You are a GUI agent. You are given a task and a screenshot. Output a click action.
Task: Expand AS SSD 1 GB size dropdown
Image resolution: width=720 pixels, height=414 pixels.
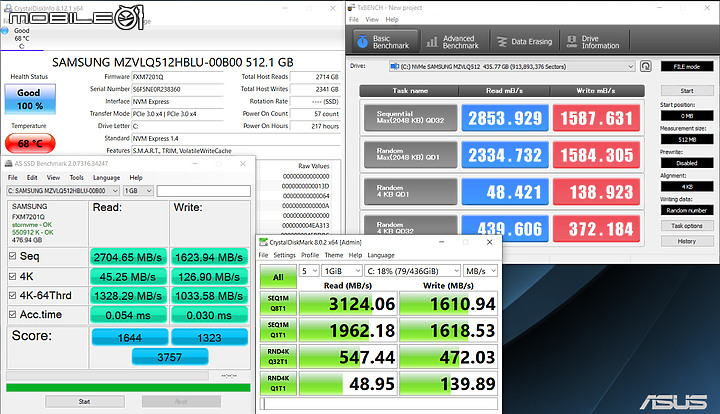pyautogui.click(x=138, y=190)
